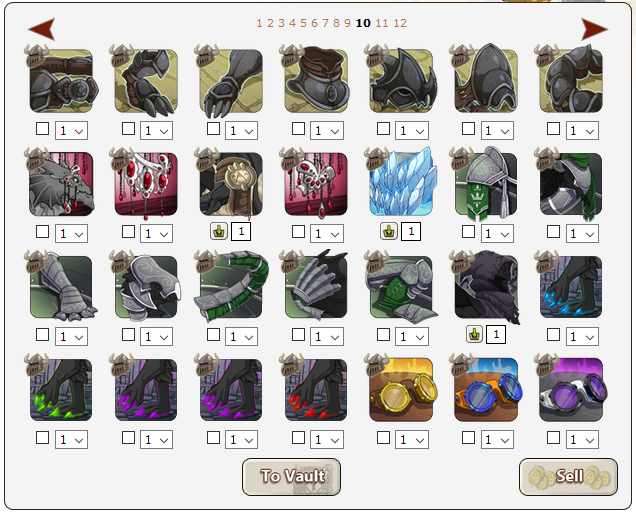Select the brown leather top hat armor item
This screenshot has height=512, width=636.
coord(316,80)
